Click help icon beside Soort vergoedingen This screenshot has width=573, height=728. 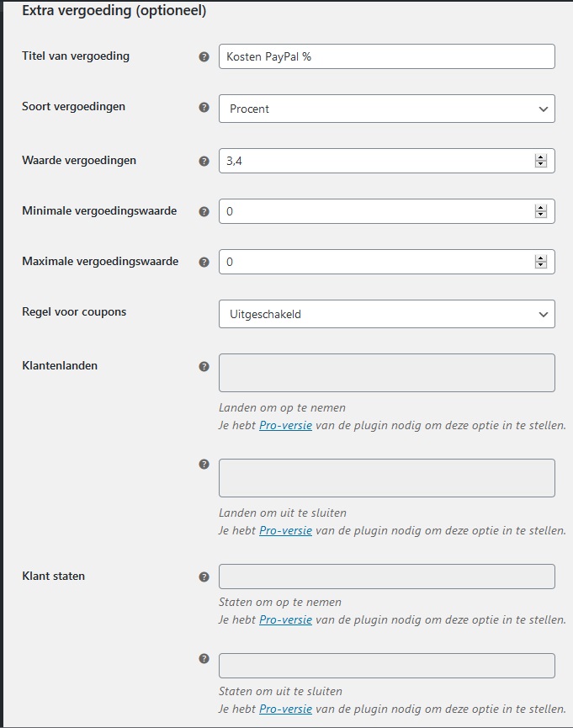pos(204,108)
